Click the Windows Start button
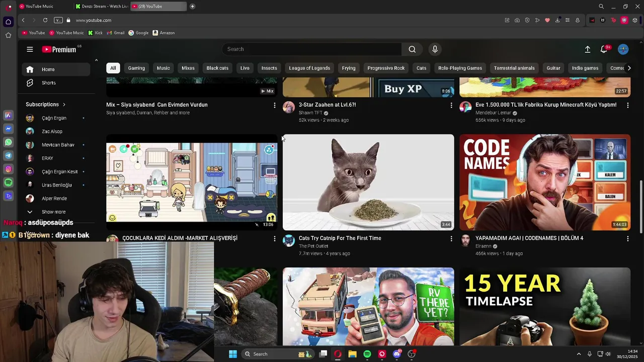The height and width of the screenshot is (362, 644). coord(233,354)
